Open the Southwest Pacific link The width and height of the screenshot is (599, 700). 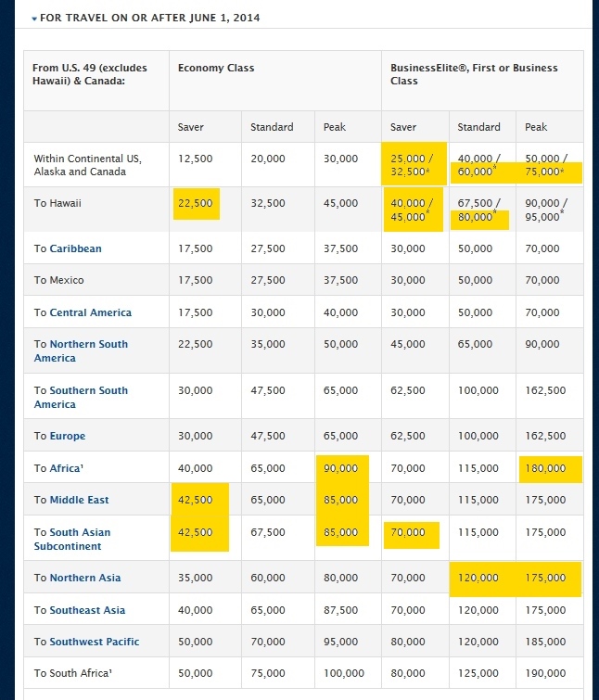(94, 642)
